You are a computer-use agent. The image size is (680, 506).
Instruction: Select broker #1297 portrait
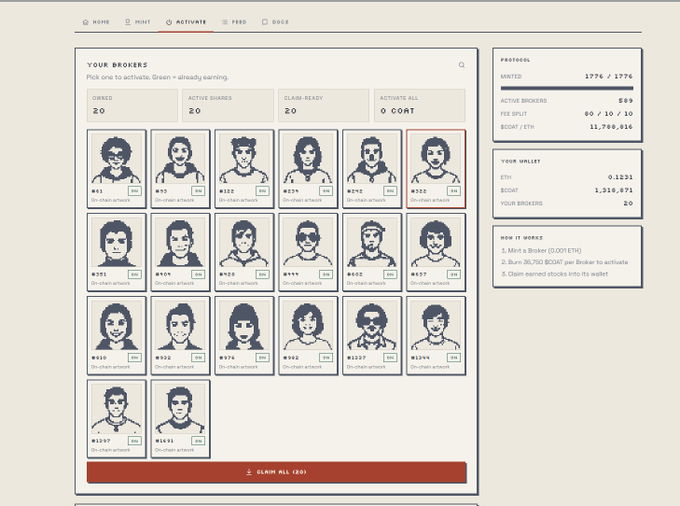pos(117,419)
